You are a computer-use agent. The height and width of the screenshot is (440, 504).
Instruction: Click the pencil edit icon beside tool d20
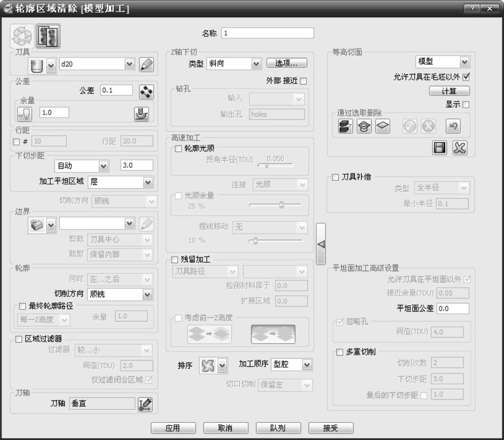(146, 65)
